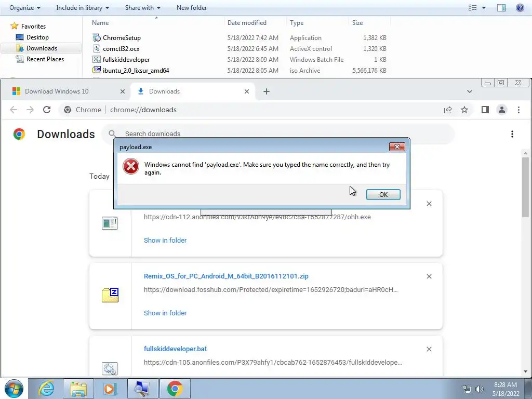Sort Explorer files by Date modified
This screenshot has height=399, width=532.
247,23
